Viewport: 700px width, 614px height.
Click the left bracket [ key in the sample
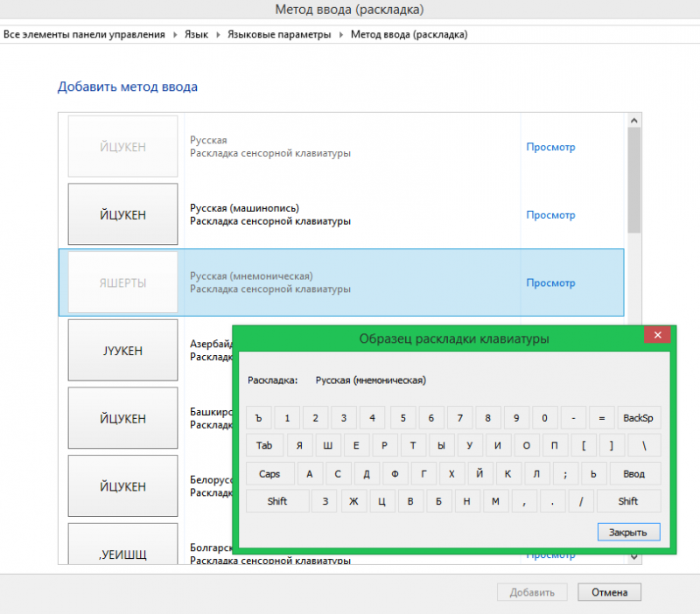click(x=584, y=445)
